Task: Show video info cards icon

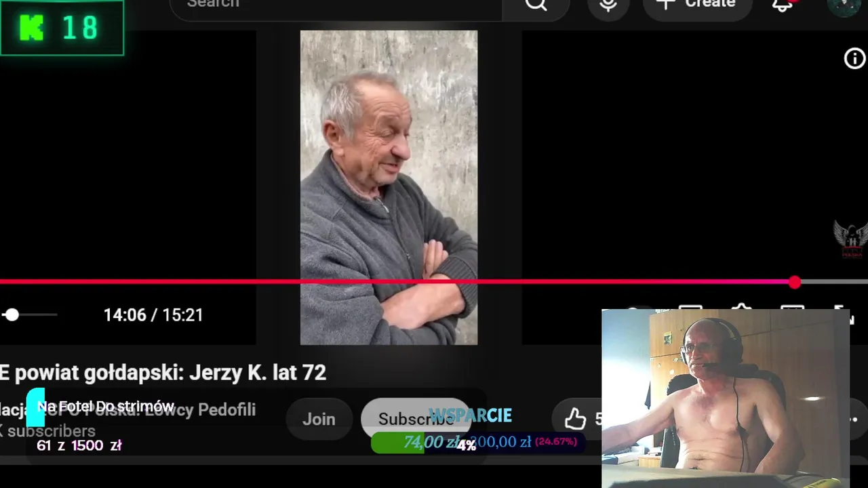Action: click(854, 59)
